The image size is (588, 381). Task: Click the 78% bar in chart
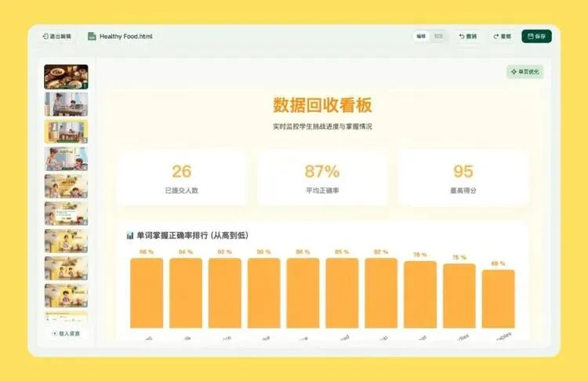pyautogui.click(x=420, y=295)
